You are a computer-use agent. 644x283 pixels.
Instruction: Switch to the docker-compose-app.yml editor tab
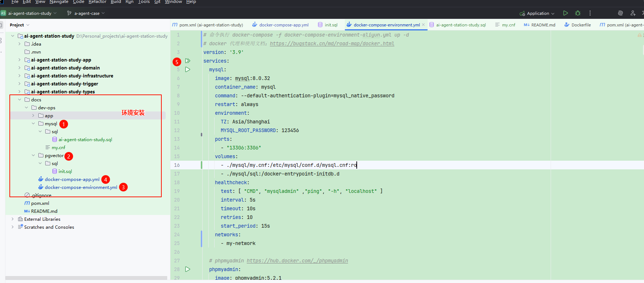pos(284,25)
